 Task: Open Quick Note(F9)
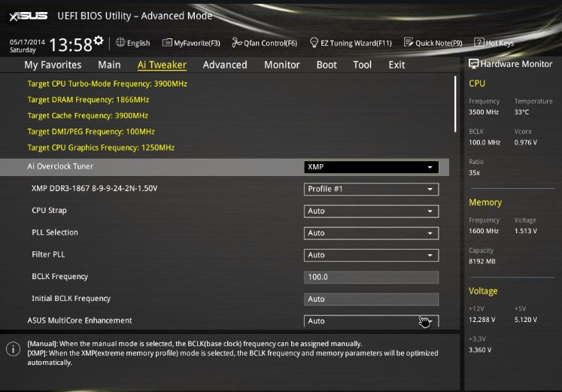(433, 43)
